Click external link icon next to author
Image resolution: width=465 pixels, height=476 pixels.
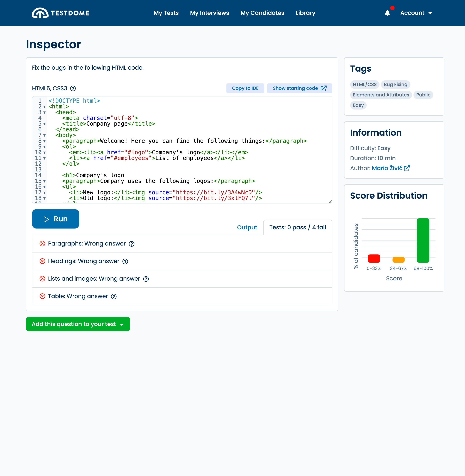pyautogui.click(x=407, y=168)
